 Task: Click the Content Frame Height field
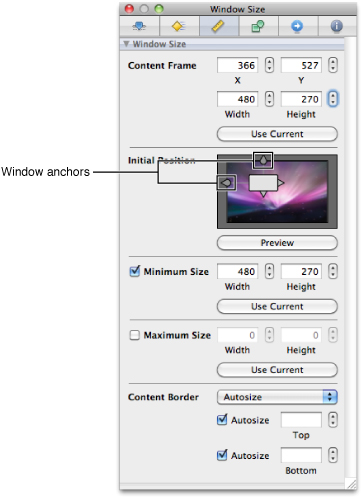(301, 99)
